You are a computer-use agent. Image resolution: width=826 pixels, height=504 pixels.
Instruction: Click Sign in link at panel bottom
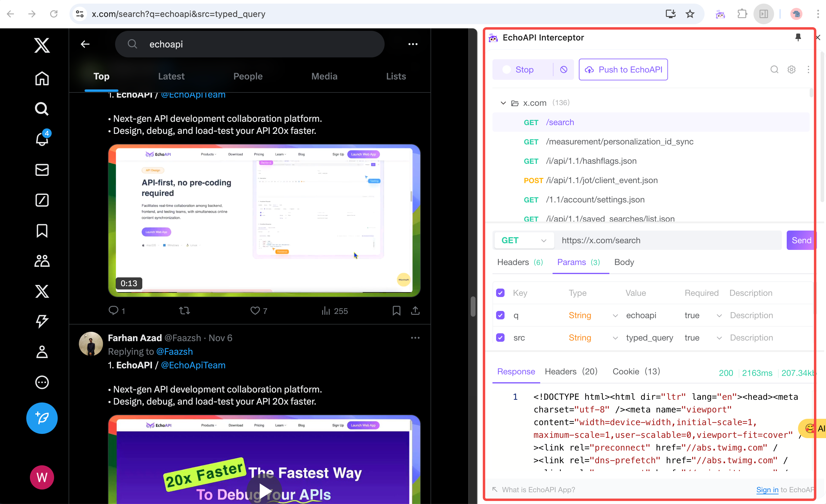767,489
